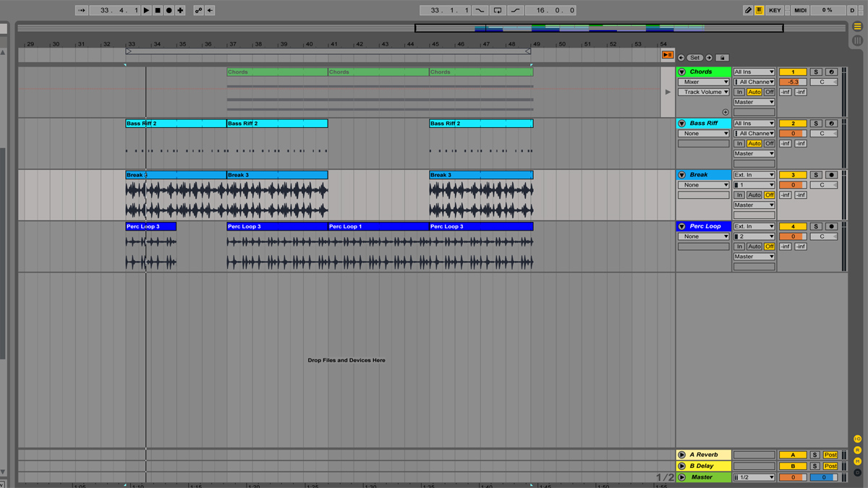Solo the Chords track
This screenshot has width=868, height=488.
pos(816,72)
